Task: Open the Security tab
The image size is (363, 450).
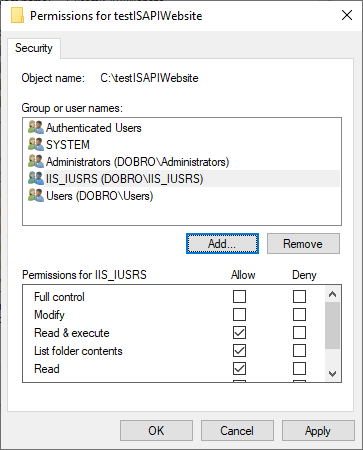Action: 34,48
